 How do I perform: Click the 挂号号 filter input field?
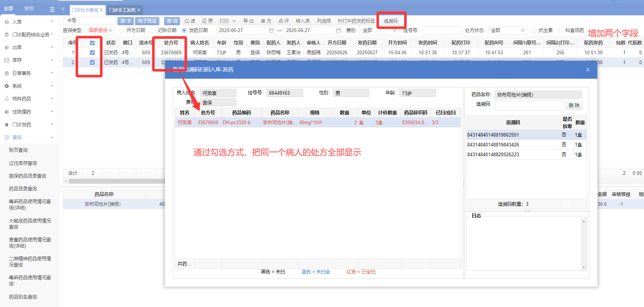442,30
